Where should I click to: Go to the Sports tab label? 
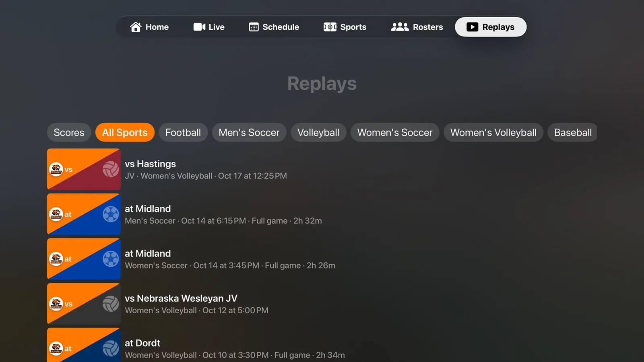click(x=353, y=27)
